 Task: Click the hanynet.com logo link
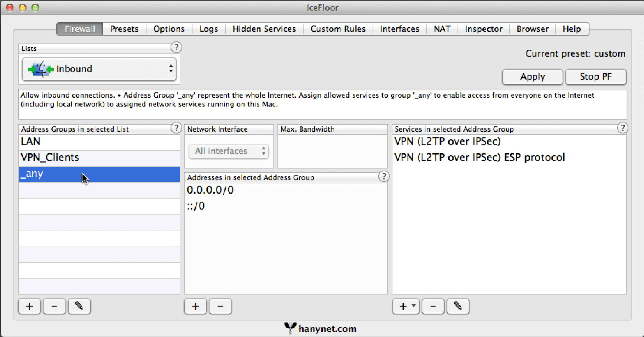pos(320,329)
